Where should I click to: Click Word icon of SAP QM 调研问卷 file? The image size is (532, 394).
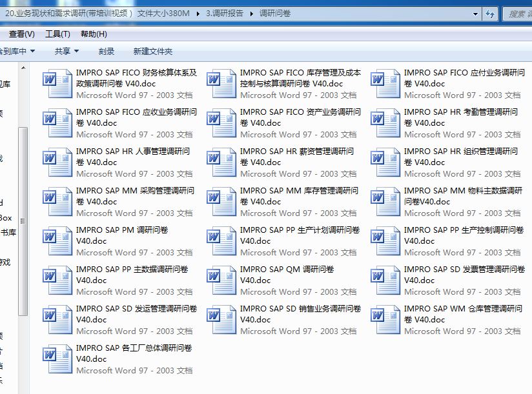(221, 280)
